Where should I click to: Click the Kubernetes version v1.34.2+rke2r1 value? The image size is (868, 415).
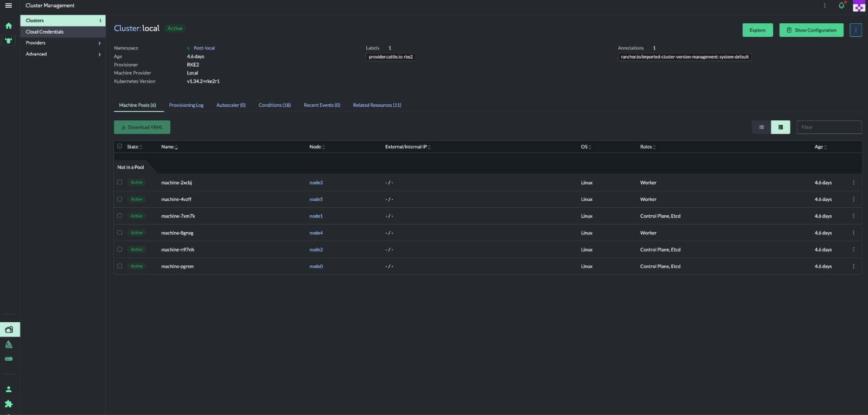(203, 81)
